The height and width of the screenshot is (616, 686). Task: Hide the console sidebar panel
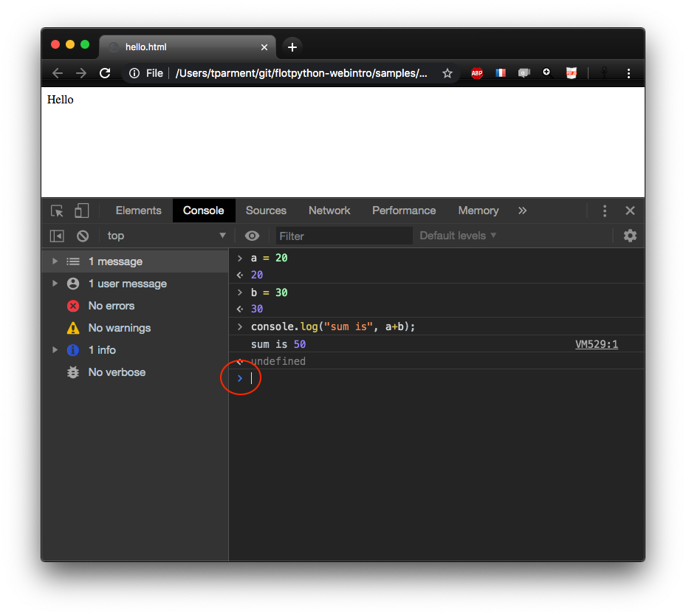coord(57,236)
